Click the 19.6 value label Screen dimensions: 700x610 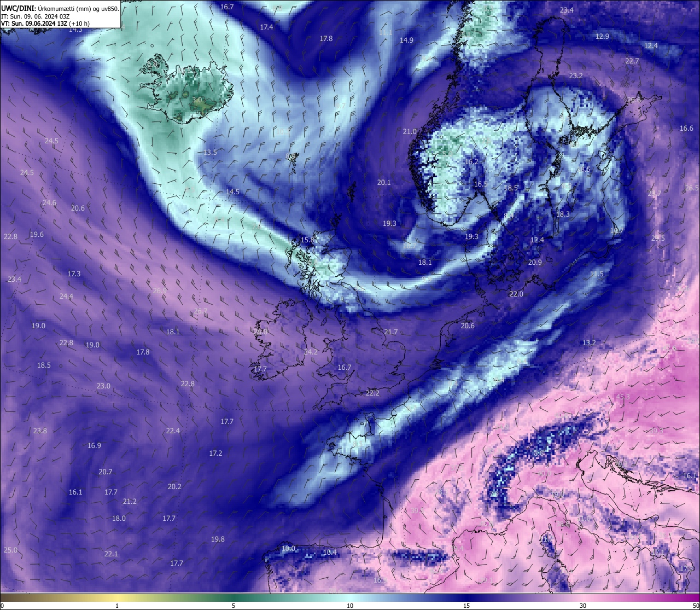(x=37, y=234)
